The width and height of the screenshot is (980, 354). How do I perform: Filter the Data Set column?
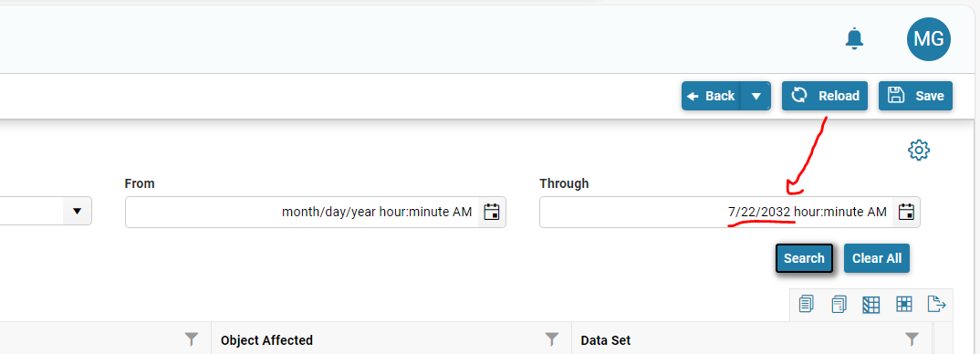pos(912,339)
